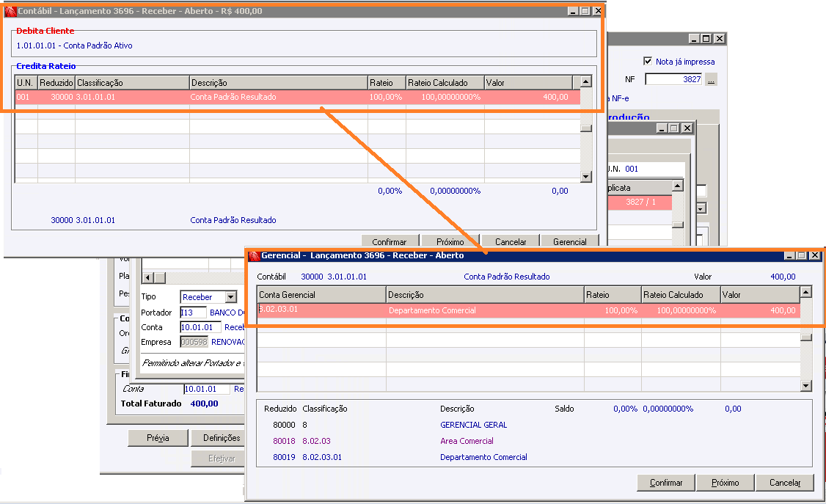The width and height of the screenshot is (826, 504).
Task: Select the Conta Padrão Resultado row in Credita Rateio
Action: point(298,97)
